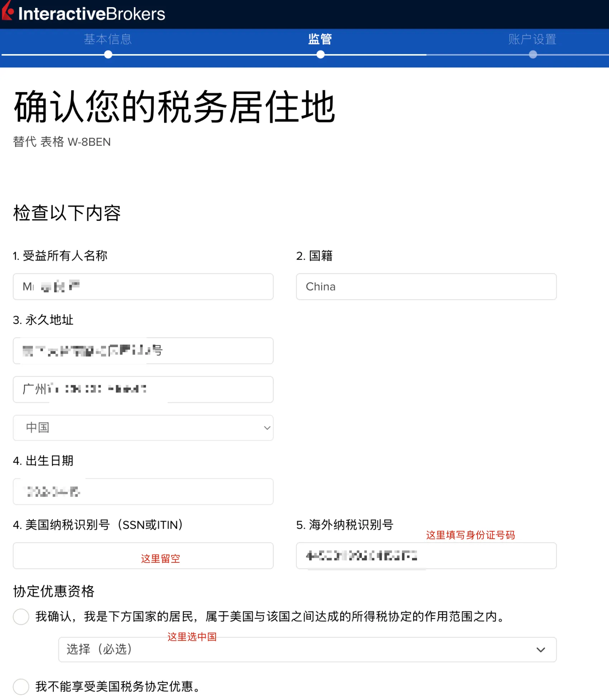Click the chevron arrow on 中国 dropdown
The width and height of the screenshot is (609, 700).
pyautogui.click(x=267, y=428)
